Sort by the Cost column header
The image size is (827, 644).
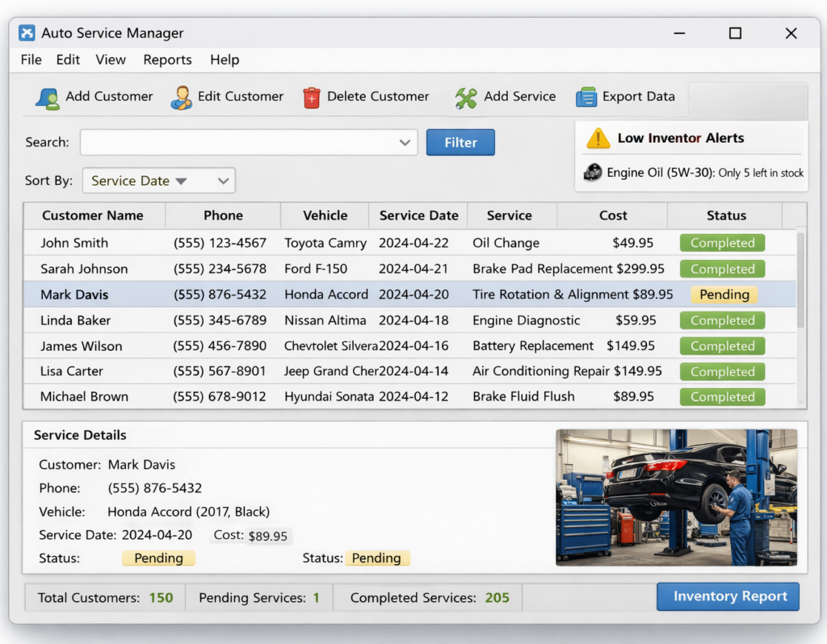click(x=612, y=215)
